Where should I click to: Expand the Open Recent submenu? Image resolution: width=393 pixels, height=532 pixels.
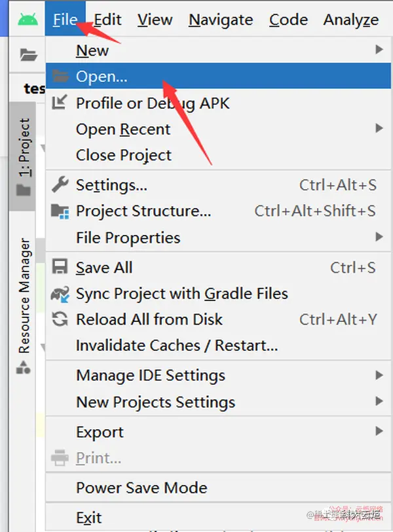(379, 129)
